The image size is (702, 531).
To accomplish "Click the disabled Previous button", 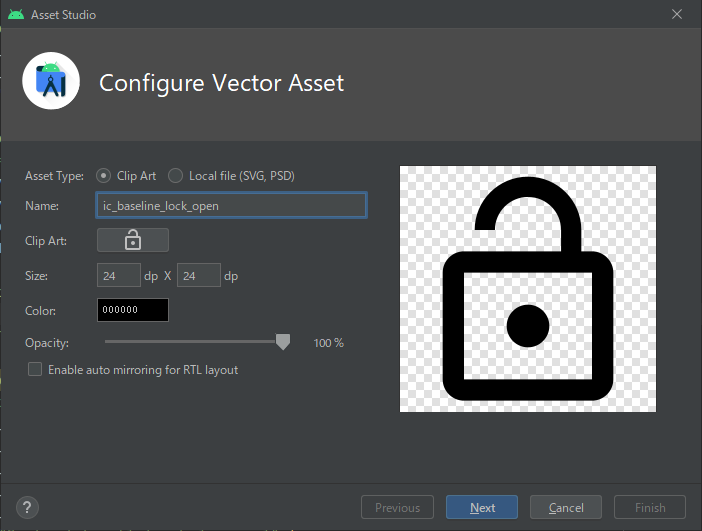I will pos(398,507).
